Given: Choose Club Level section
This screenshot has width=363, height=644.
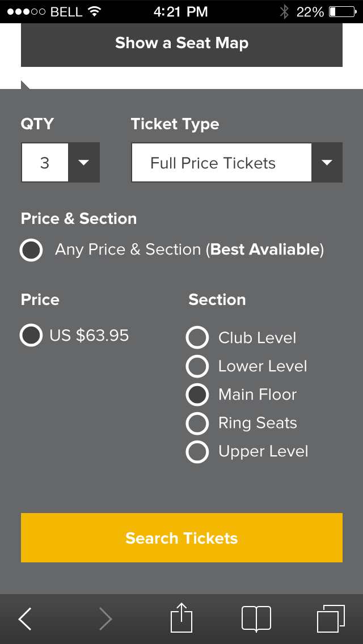Looking at the screenshot, I should [197, 338].
